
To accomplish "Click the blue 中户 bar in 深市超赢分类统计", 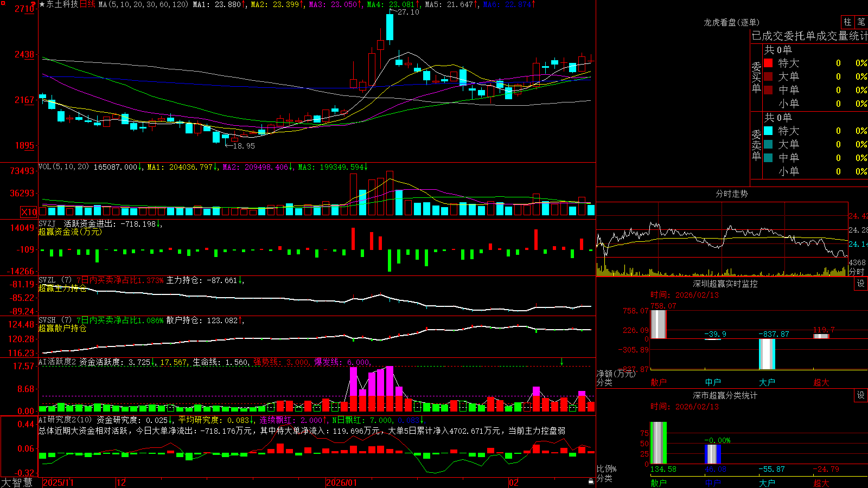I will [x=712, y=454].
